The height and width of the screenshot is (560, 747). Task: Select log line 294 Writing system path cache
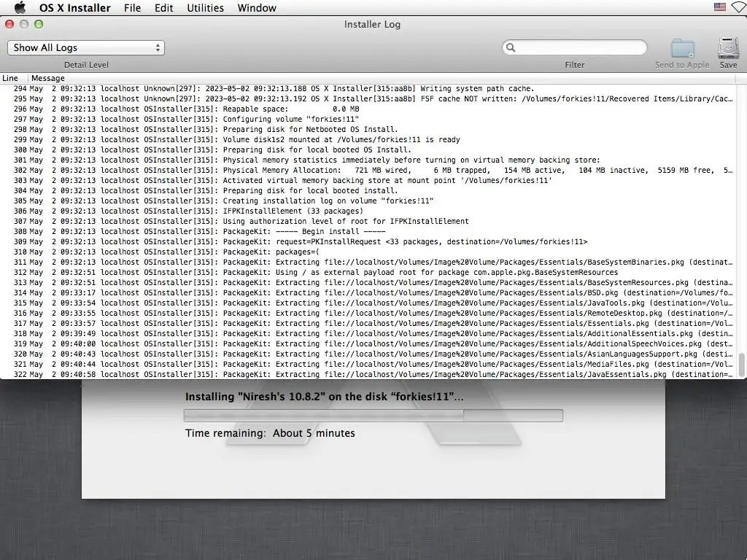coord(368,88)
